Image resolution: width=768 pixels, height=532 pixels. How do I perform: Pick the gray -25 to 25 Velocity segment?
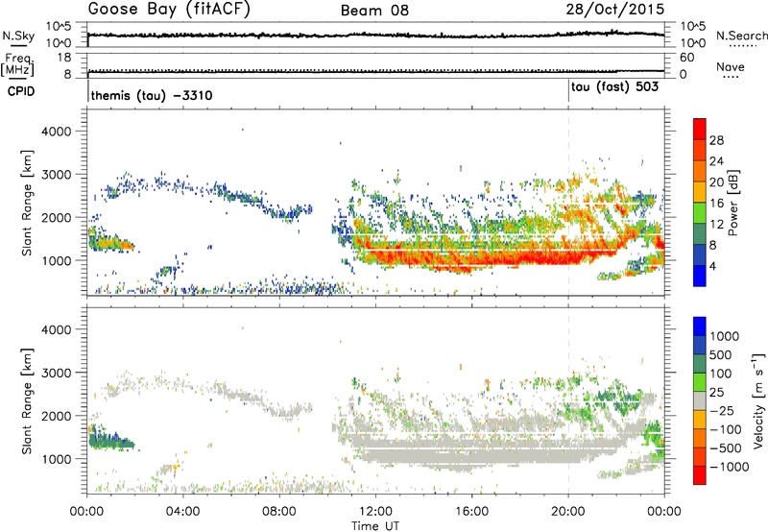pos(700,400)
